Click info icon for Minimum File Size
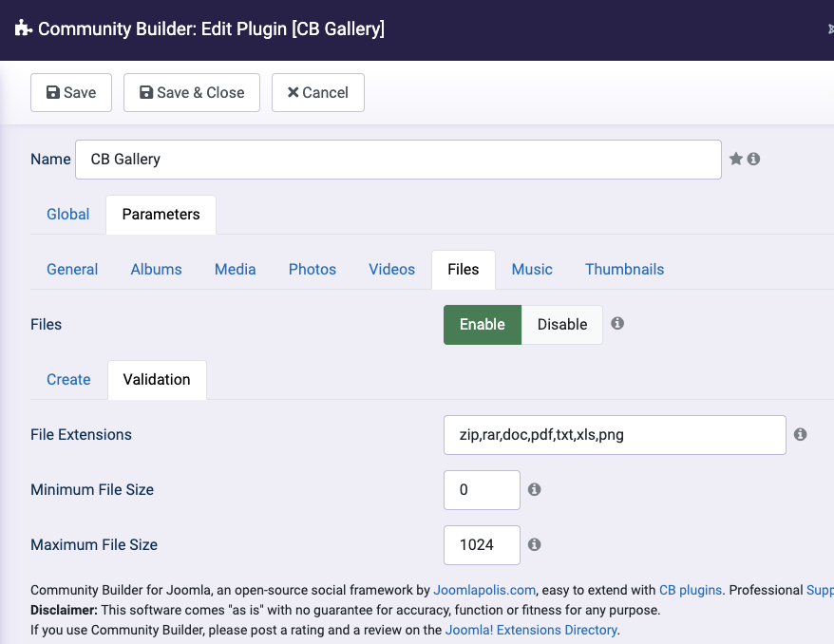 click(534, 489)
